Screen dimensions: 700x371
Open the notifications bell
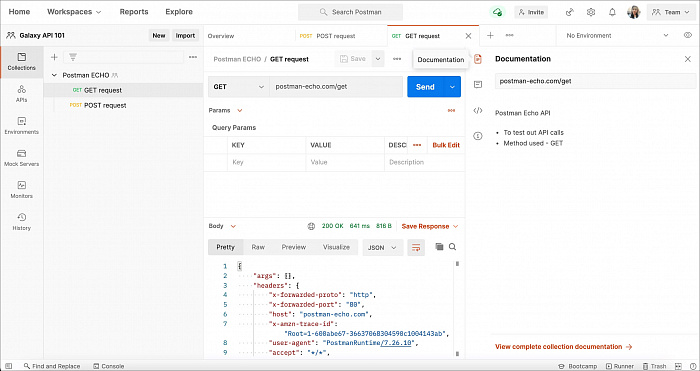[x=612, y=13]
